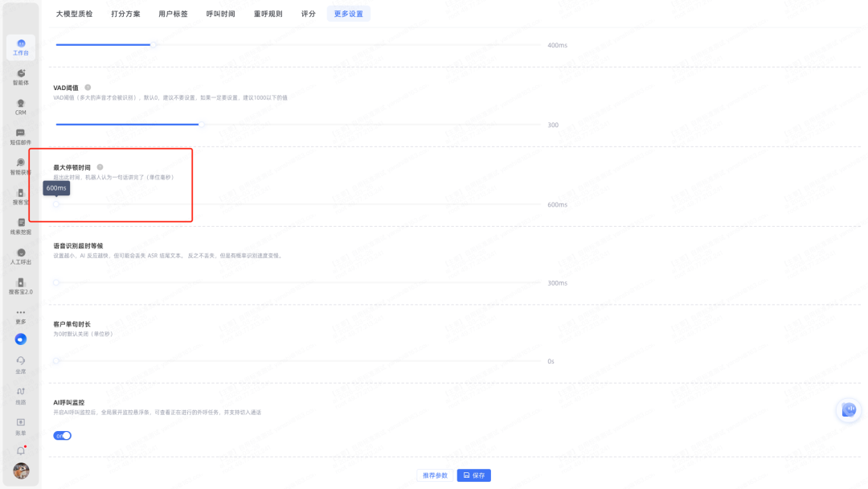This screenshot has width=868, height=489.
Task: Show help tooltip for VAD阈值
Action: point(88,87)
